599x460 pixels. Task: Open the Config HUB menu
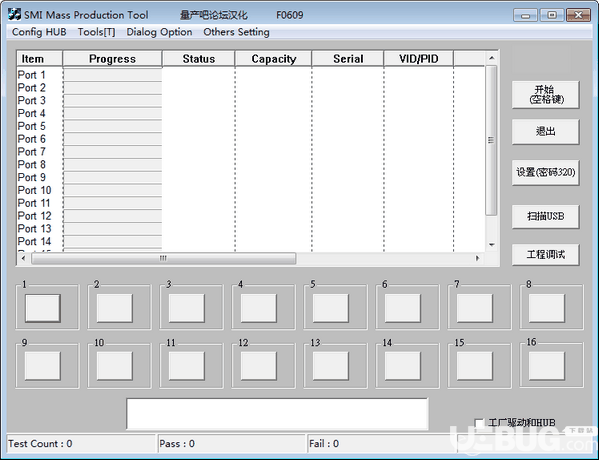39,32
